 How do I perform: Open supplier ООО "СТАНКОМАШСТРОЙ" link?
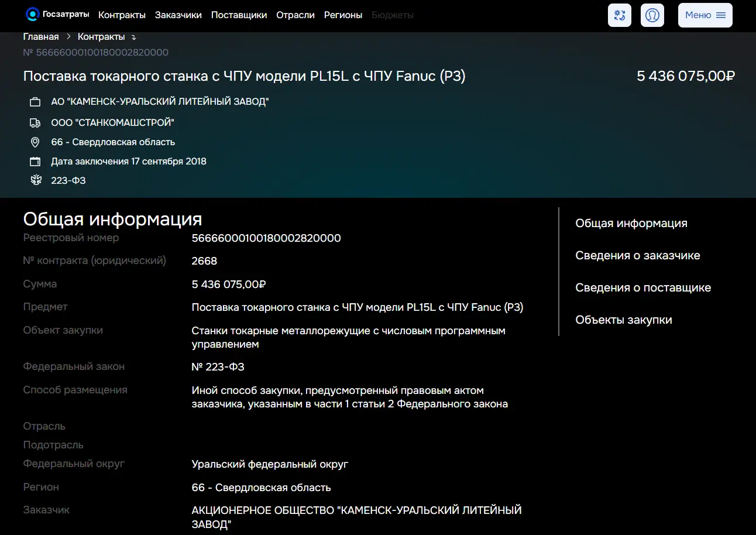point(112,123)
